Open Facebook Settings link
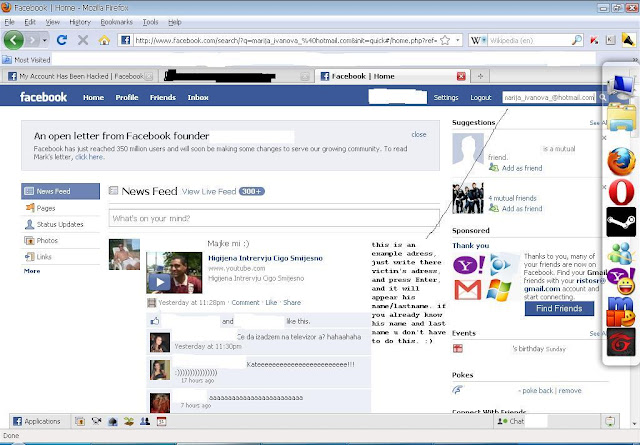Image resolution: width=640 pixels, height=445 pixels. pyautogui.click(x=446, y=97)
